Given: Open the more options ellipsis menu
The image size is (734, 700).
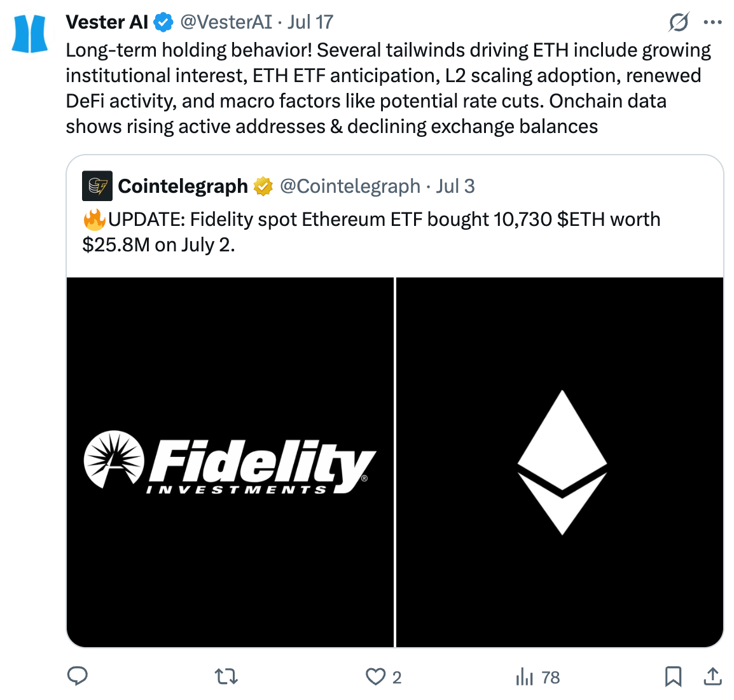Looking at the screenshot, I should point(712,23).
